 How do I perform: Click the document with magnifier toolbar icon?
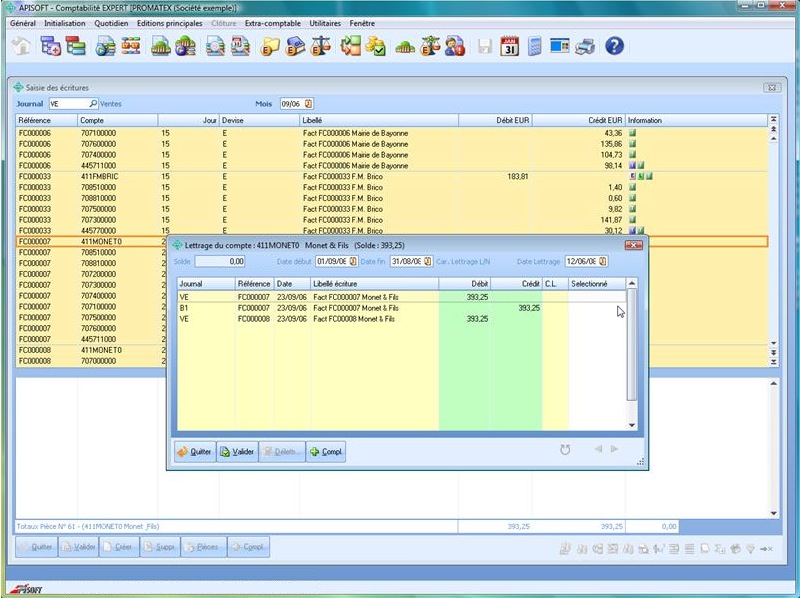(x=215, y=46)
